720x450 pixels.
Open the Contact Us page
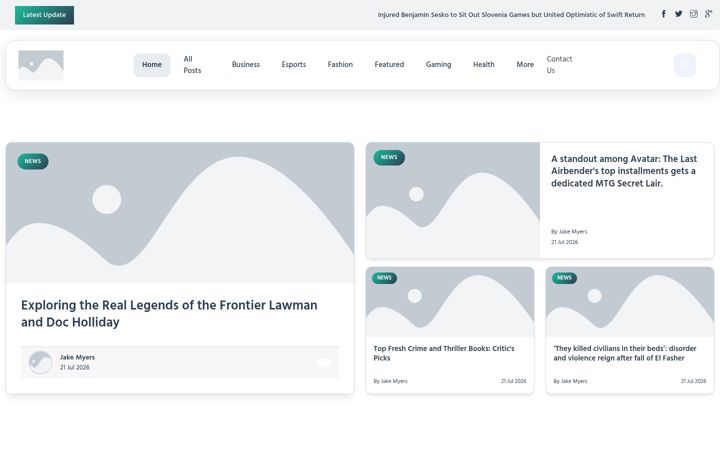coord(559,65)
